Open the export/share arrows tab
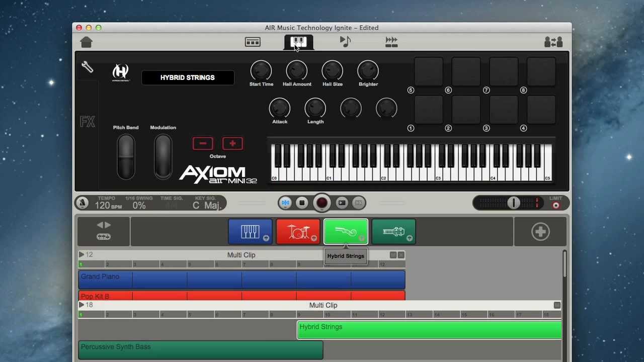 pyautogui.click(x=391, y=42)
